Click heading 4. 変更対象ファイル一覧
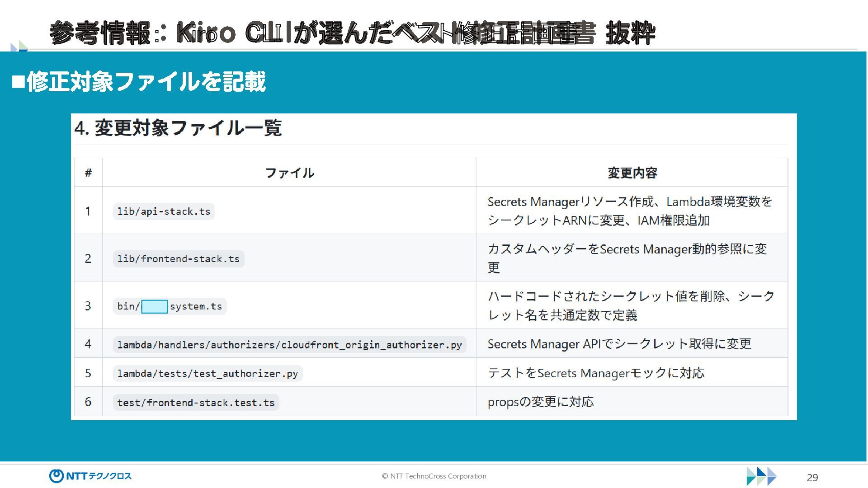868x488 pixels. pyautogui.click(x=178, y=128)
